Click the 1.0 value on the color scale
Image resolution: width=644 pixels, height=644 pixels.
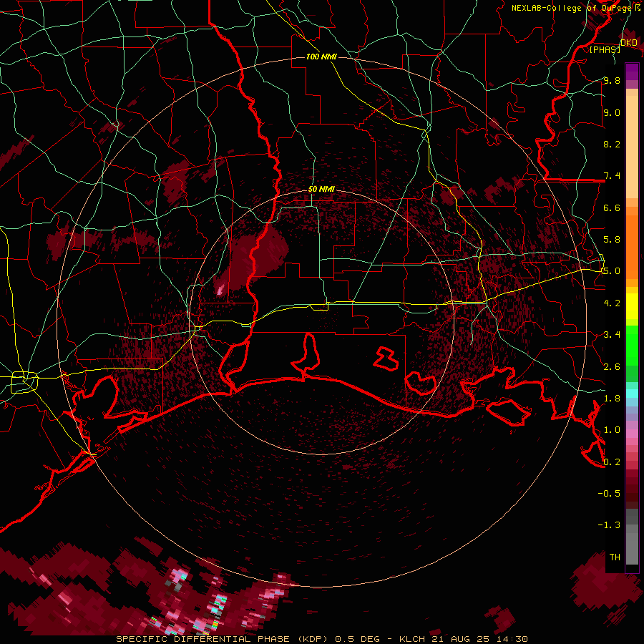click(612, 430)
